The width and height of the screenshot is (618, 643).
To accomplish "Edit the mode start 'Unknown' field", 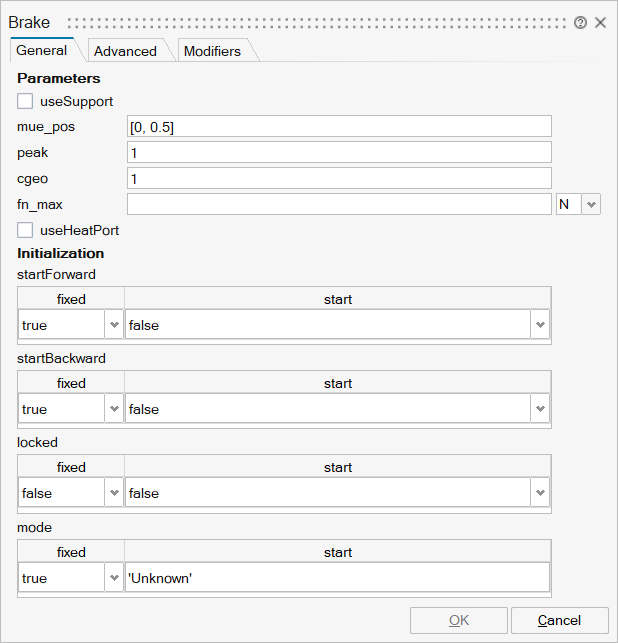I will coord(337,578).
